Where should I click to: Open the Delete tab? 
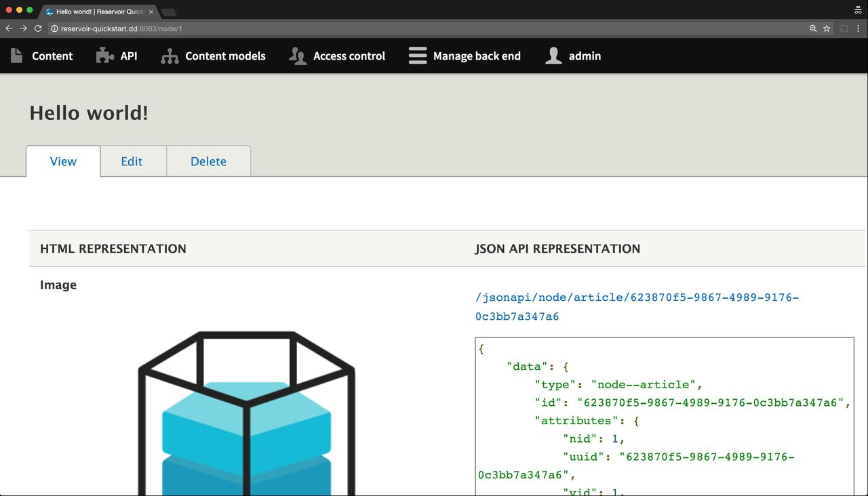click(x=208, y=161)
